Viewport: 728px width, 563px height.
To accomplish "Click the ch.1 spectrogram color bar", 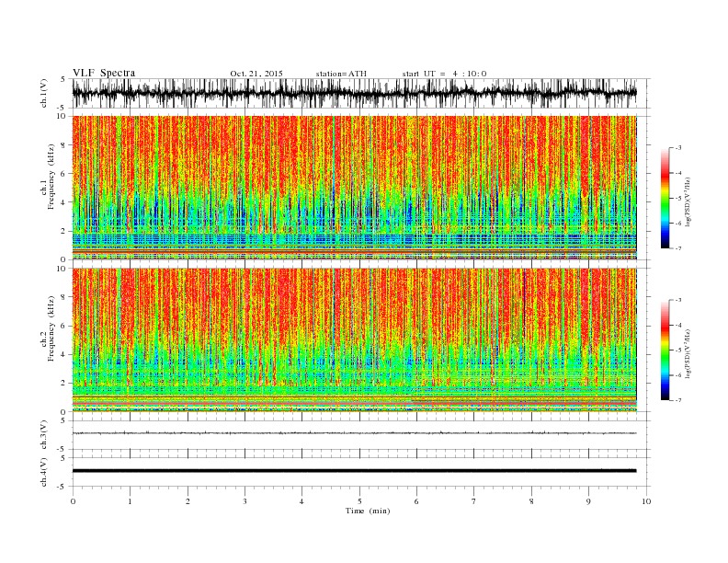I will (x=665, y=198).
